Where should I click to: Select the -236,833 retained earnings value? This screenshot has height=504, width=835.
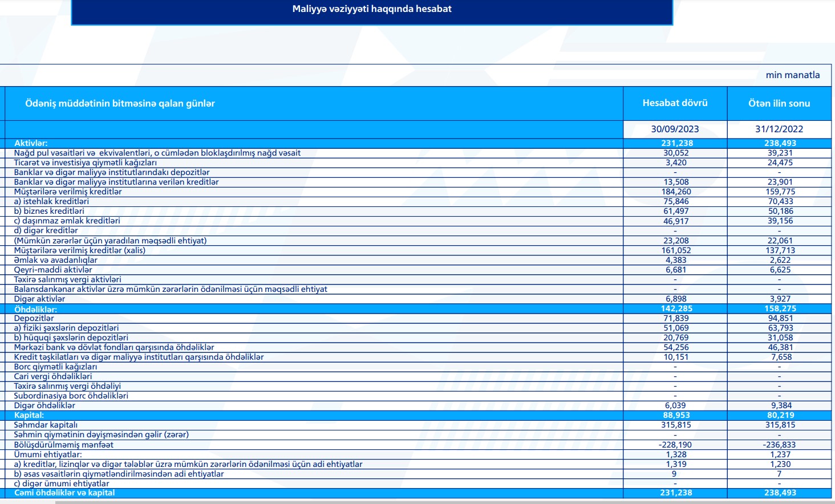point(779,445)
